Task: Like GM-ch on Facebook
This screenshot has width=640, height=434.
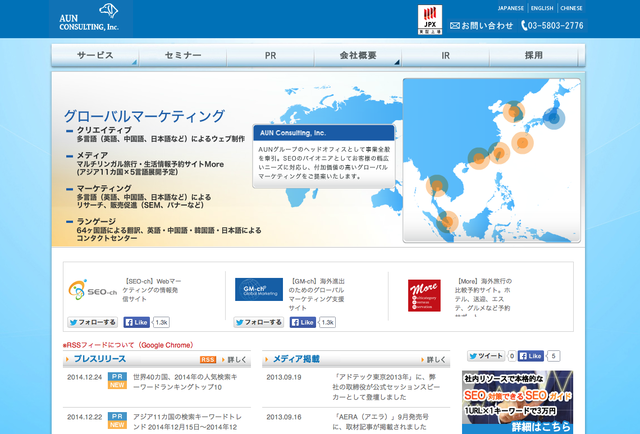Action: click(x=303, y=322)
